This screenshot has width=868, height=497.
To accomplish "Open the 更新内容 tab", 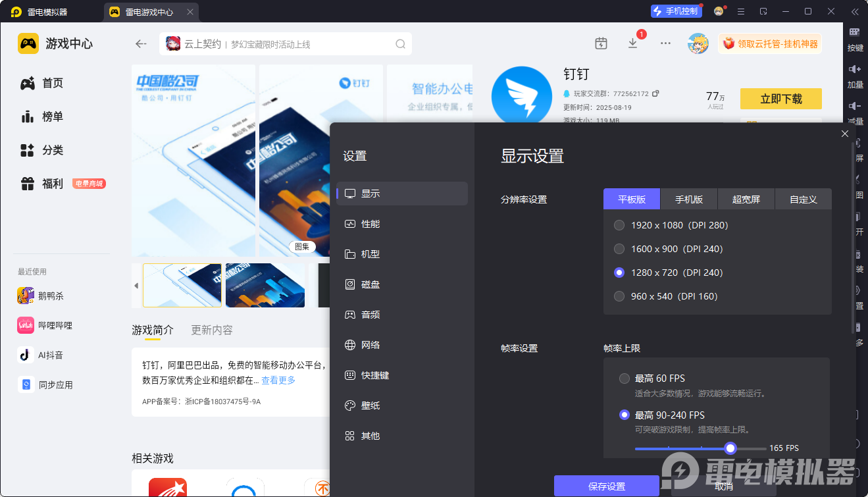I will point(212,330).
